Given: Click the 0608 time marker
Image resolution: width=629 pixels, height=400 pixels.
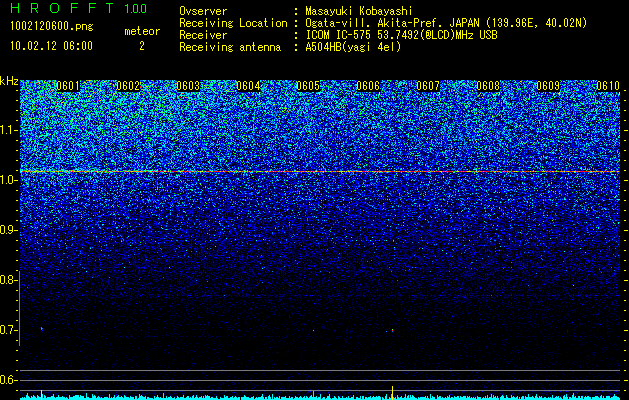Looking at the screenshot, I should [x=488, y=86].
